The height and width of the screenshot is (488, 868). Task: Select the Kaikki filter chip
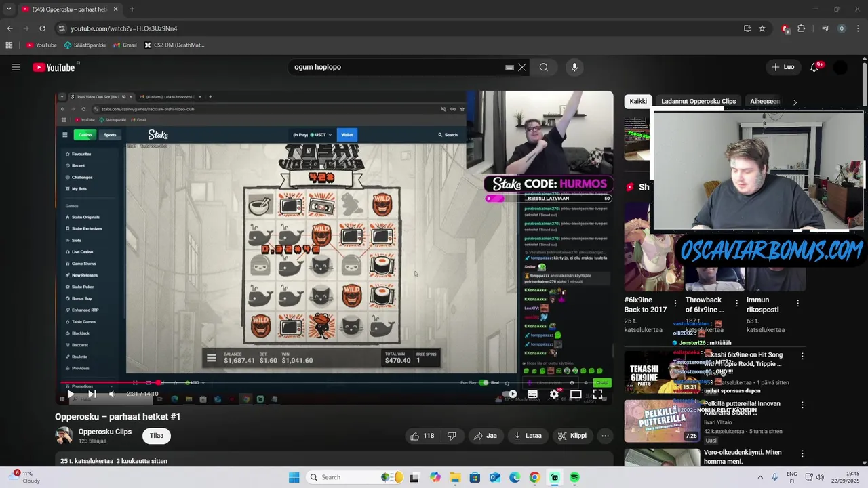tap(638, 101)
